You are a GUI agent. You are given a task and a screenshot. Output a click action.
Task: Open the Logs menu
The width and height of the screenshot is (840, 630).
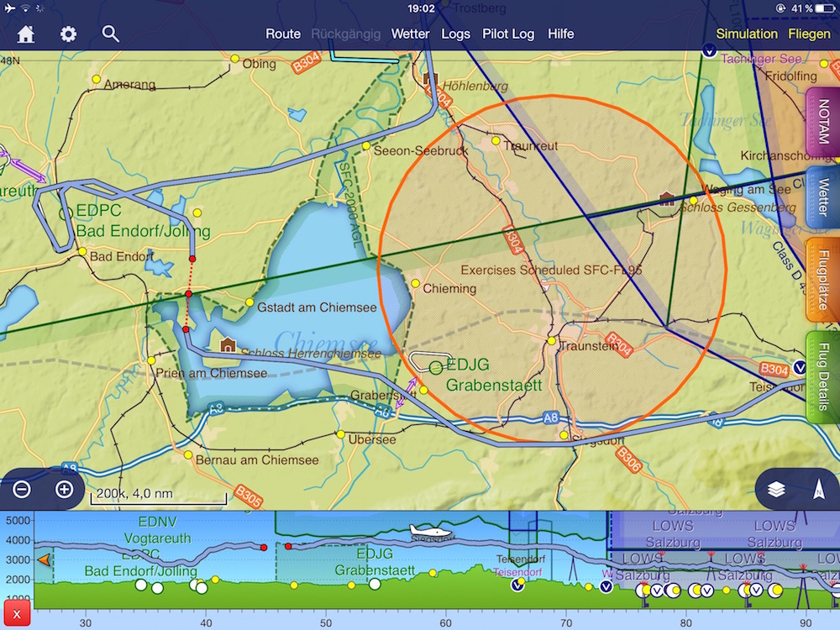click(456, 34)
